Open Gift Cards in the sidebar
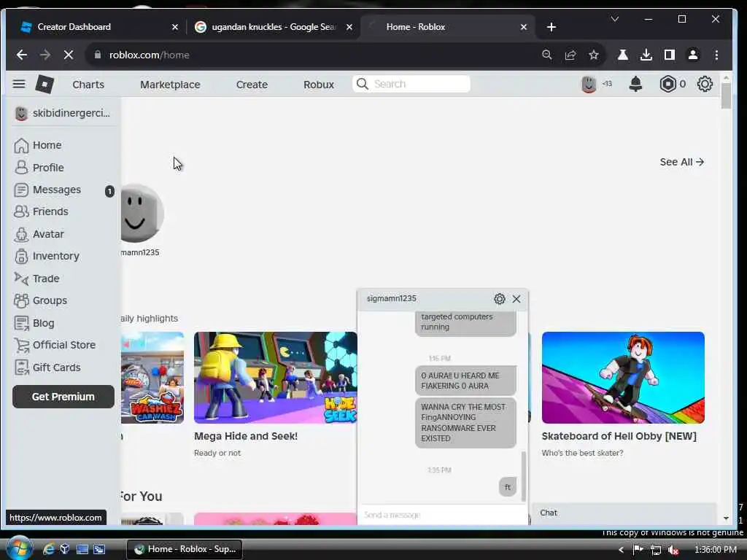 click(x=47, y=367)
